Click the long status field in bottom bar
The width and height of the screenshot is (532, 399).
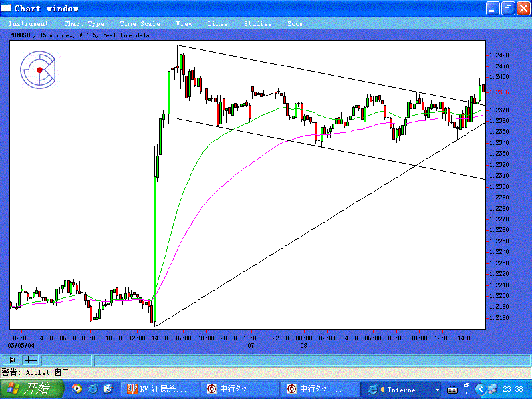pos(312,360)
